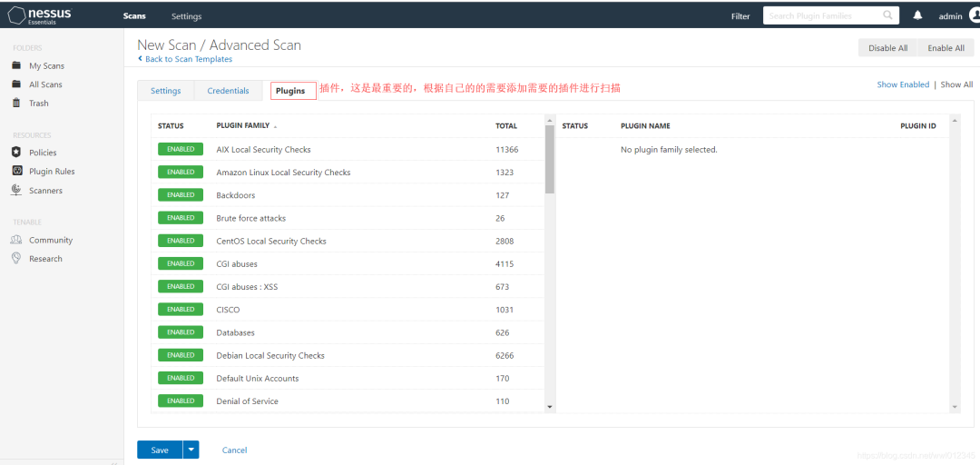Viewport: 980px width, 465px height.
Task: Sort by the Plugin ID column header
Action: (918, 126)
